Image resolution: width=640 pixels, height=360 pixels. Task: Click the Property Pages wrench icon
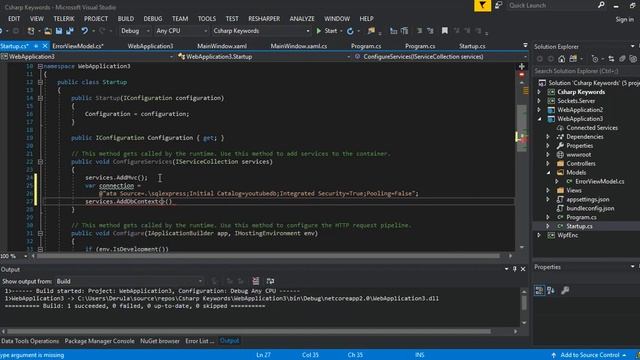click(565, 290)
